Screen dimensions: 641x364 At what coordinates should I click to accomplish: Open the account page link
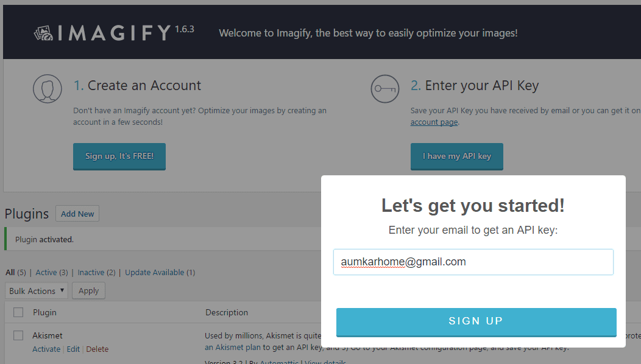(434, 122)
